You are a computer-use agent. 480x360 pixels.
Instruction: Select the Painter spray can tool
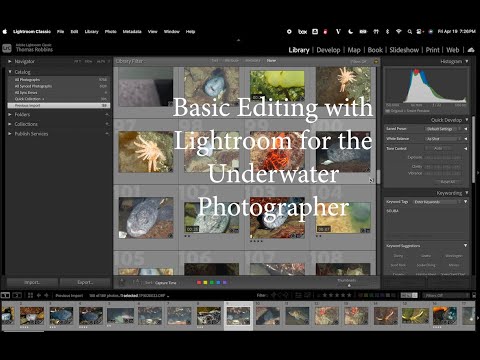(x=122, y=282)
